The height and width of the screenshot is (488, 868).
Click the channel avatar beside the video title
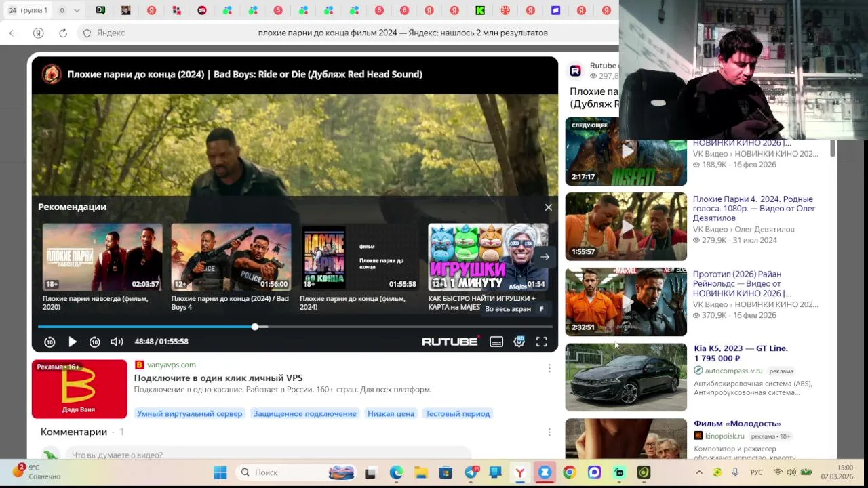(x=52, y=75)
